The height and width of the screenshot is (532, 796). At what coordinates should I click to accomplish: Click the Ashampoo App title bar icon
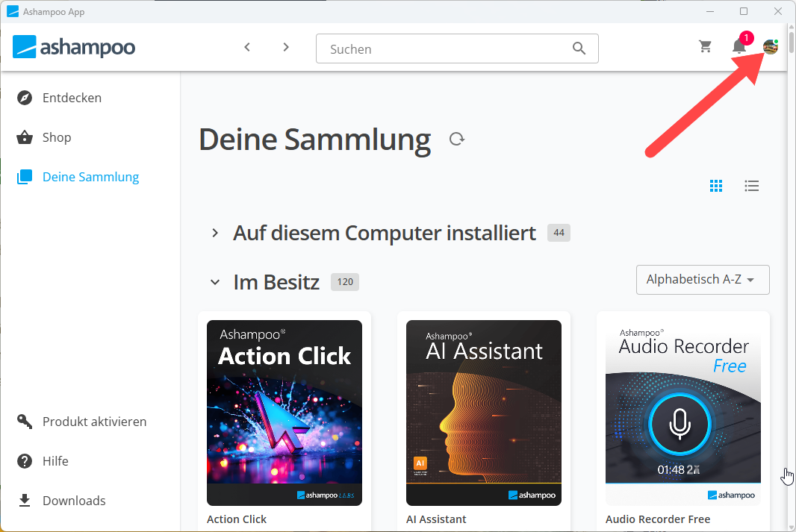click(13, 12)
